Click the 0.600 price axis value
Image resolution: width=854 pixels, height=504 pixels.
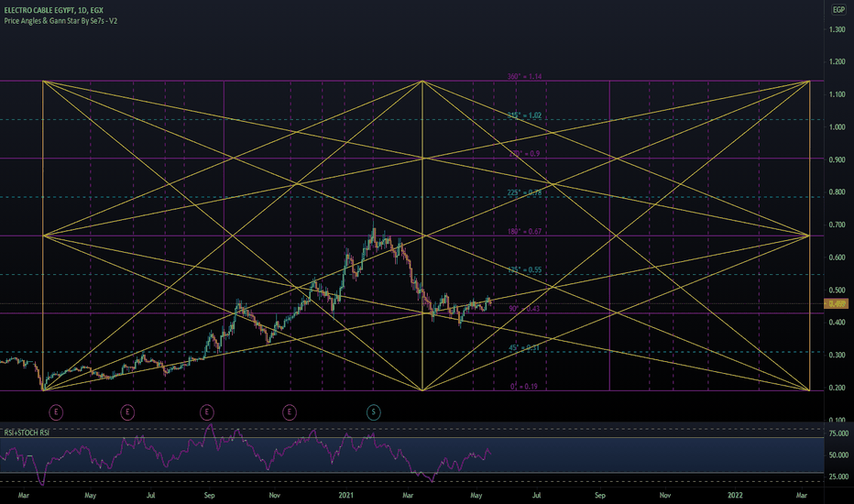pos(838,257)
